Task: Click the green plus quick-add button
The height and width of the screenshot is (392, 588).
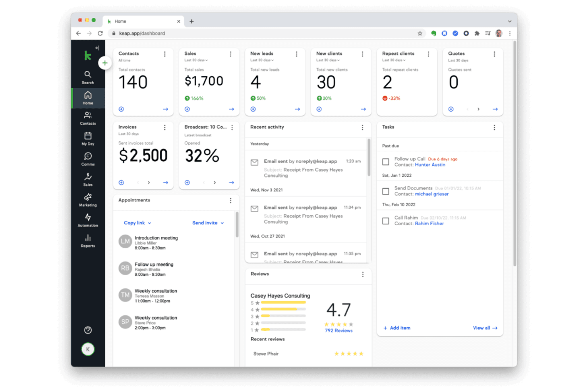Action: (105, 63)
